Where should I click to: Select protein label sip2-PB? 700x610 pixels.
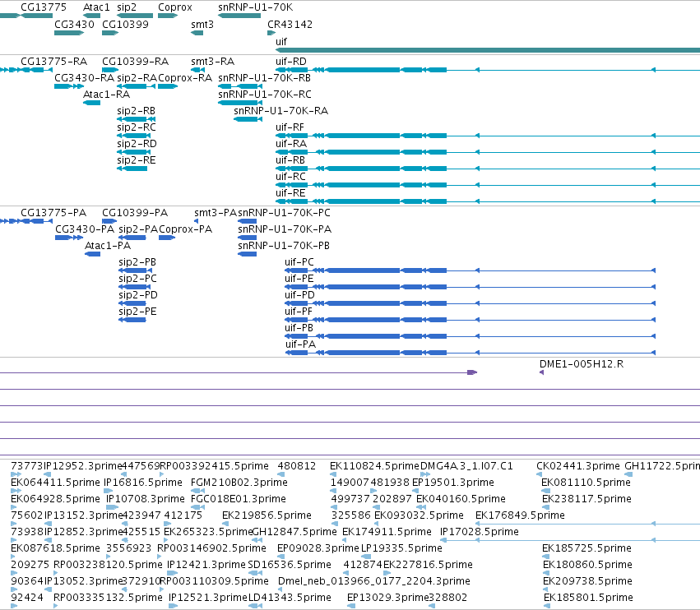[137, 262]
